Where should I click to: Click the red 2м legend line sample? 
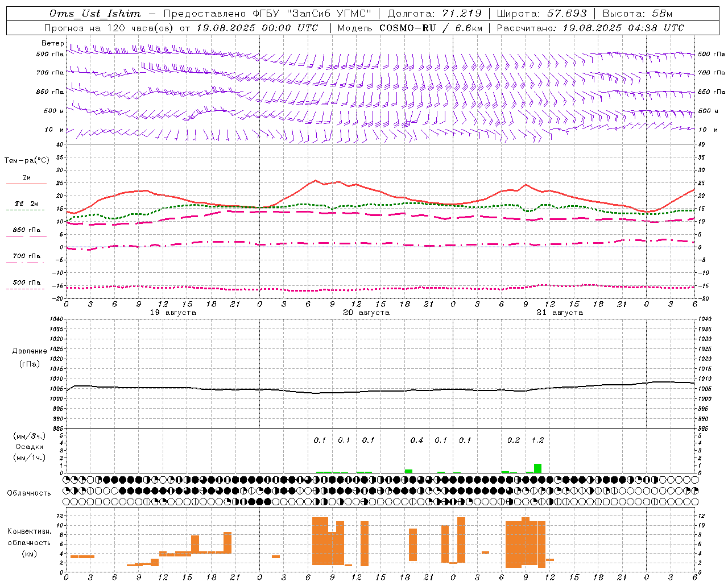tap(26, 184)
